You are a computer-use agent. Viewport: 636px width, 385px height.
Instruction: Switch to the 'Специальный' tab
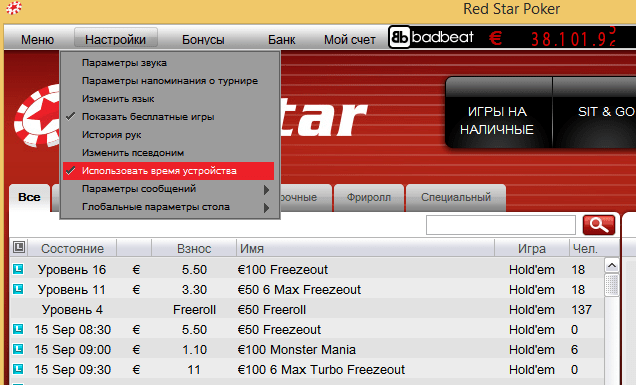click(x=456, y=198)
